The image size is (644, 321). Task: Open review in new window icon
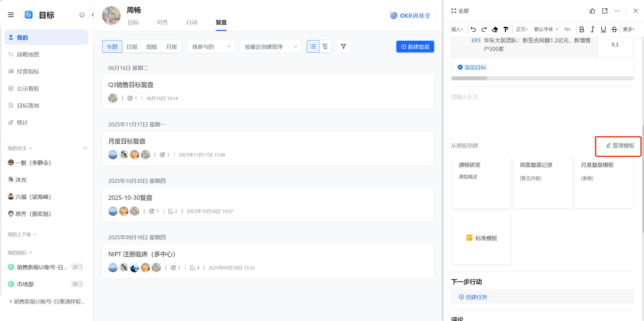click(x=605, y=11)
